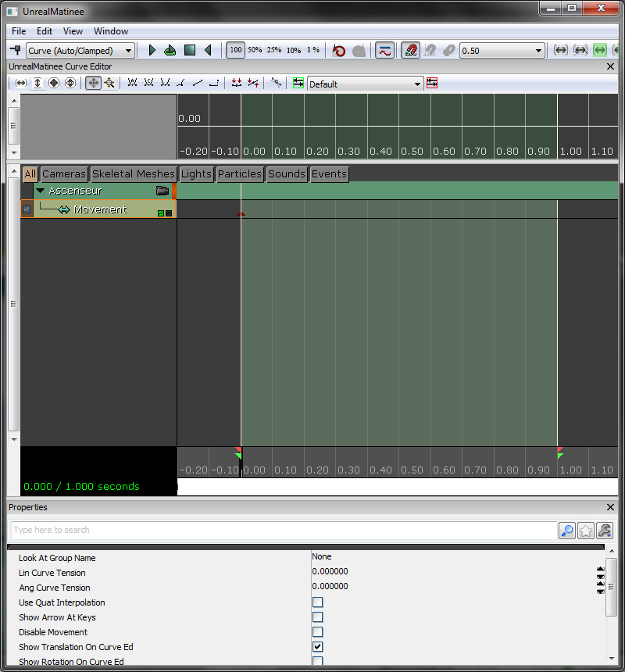Click the magnifier icon beside properties search
This screenshot has width=625, height=672.
coord(567,531)
